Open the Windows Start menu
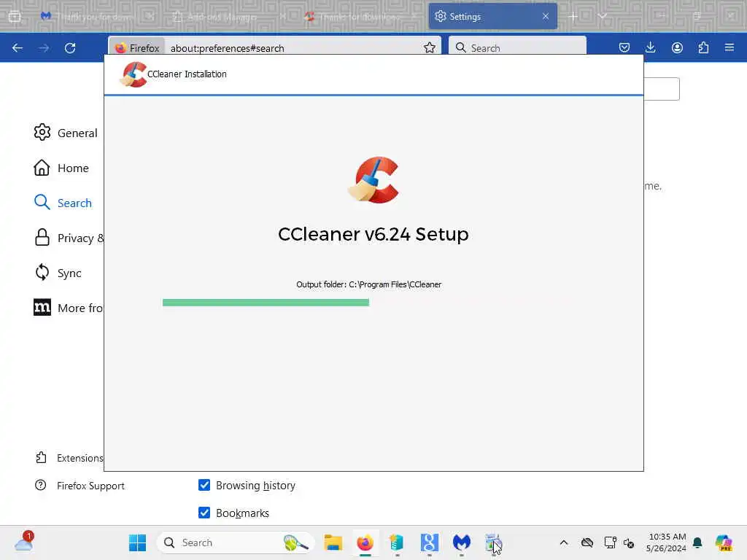 138,542
